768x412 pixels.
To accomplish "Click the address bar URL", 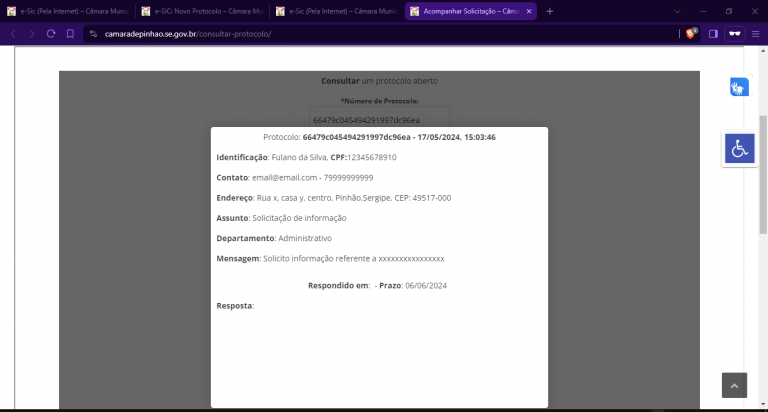I will click(188, 33).
